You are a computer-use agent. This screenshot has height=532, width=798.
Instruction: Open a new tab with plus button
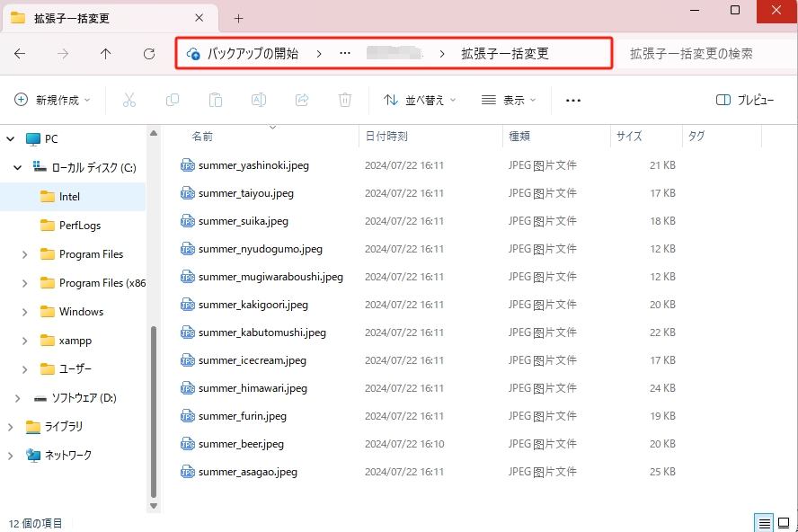(238, 18)
